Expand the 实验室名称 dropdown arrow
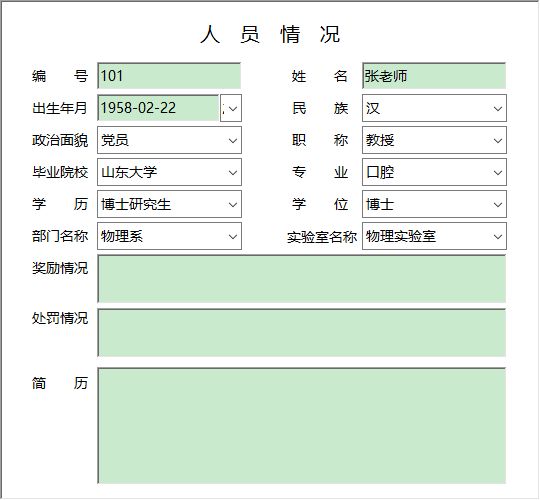The image size is (540, 500). pos(498,237)
